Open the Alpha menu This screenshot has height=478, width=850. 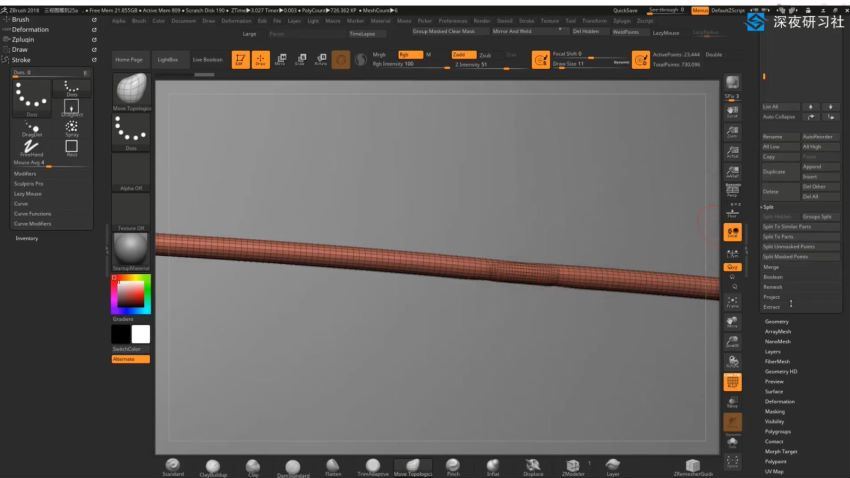pyautogui.click(x=119, y=21)
